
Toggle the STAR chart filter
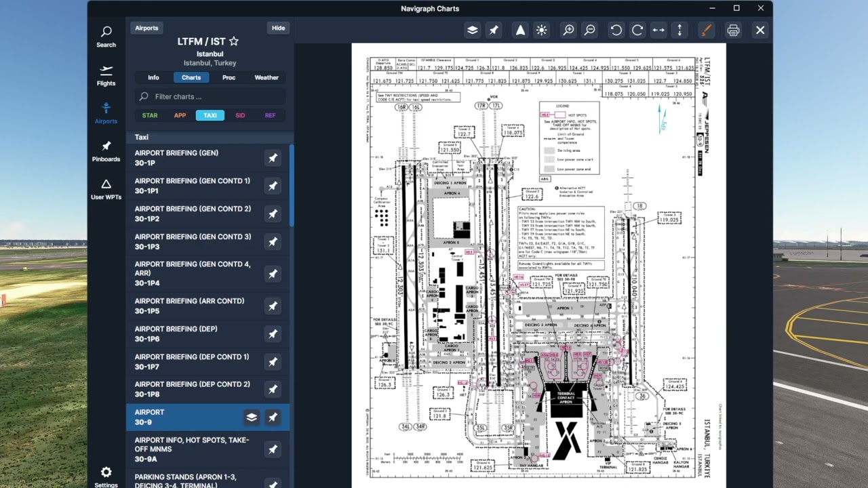click(x=150, y=115)
